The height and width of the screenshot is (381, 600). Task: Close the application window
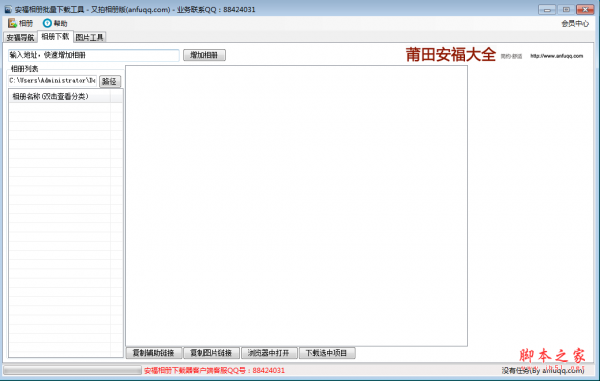pyautogui.click(x=585, y=9)
